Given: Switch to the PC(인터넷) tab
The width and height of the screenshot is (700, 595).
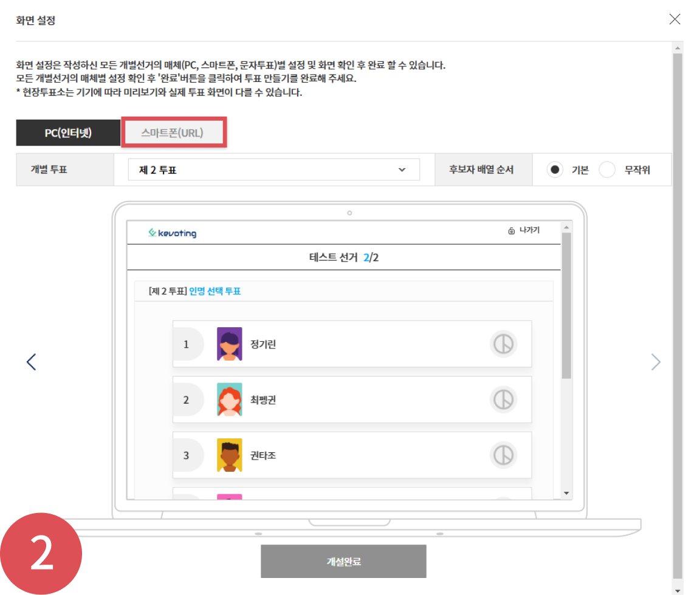Looking at the screenshot, I should (x=68, y=133).
